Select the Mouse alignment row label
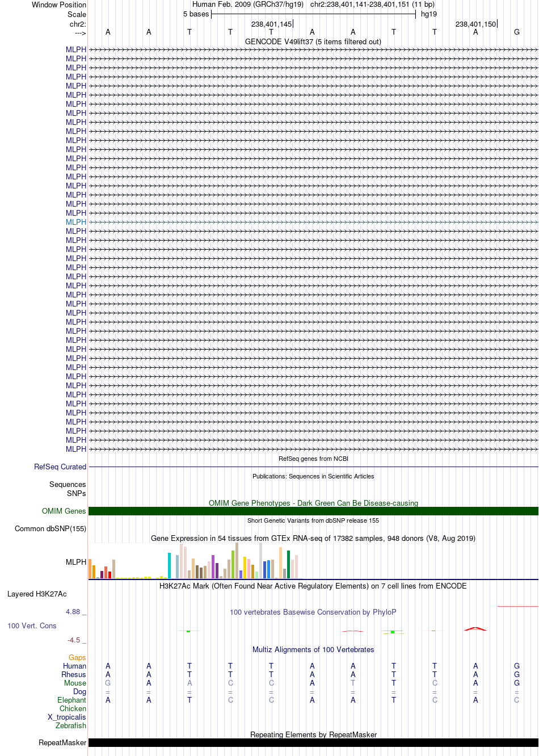 (75, 683)
